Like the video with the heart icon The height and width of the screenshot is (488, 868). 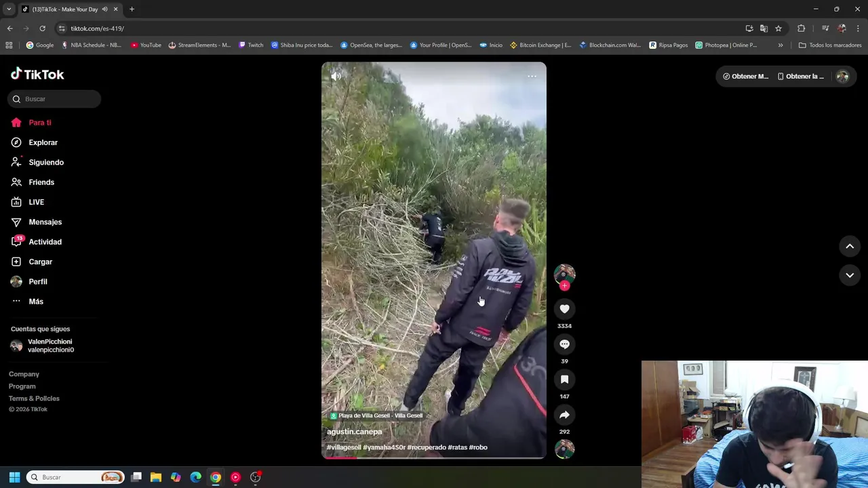point(564,309)
